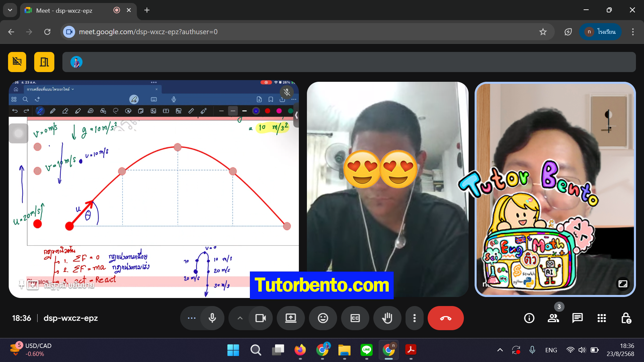Open the dark blue pen color dropdown

tap(256, 111)
